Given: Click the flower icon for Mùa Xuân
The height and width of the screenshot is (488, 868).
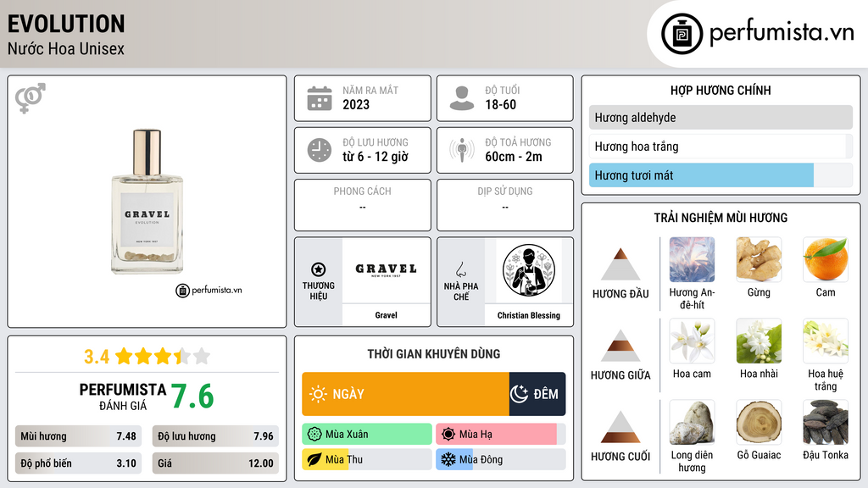Looking at the screenshot, I should coord(314,435).
